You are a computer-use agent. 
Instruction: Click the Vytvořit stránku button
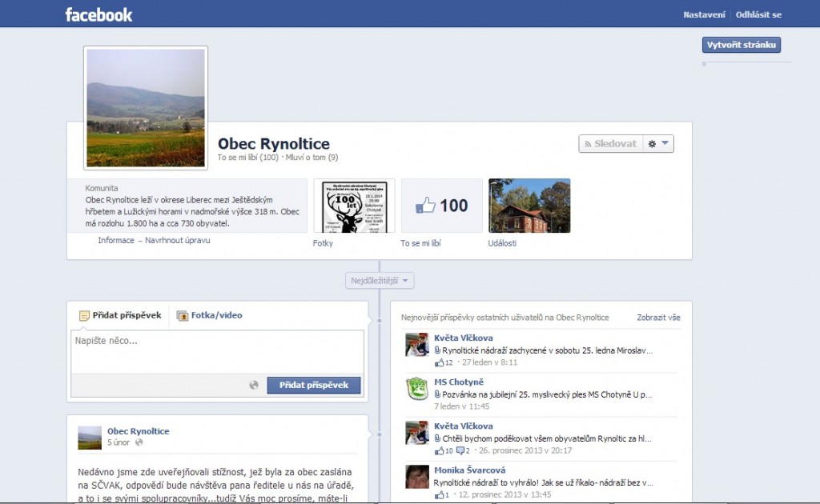[741, 45]
